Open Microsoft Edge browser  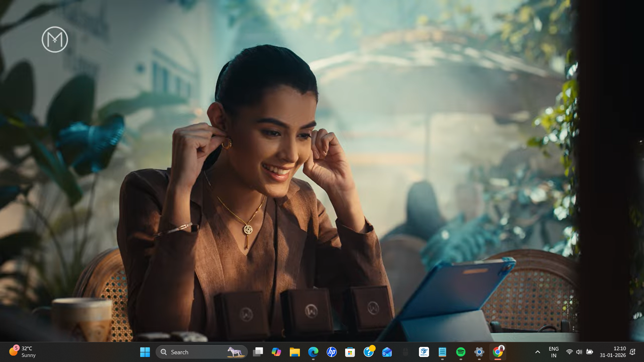point(313,352)
